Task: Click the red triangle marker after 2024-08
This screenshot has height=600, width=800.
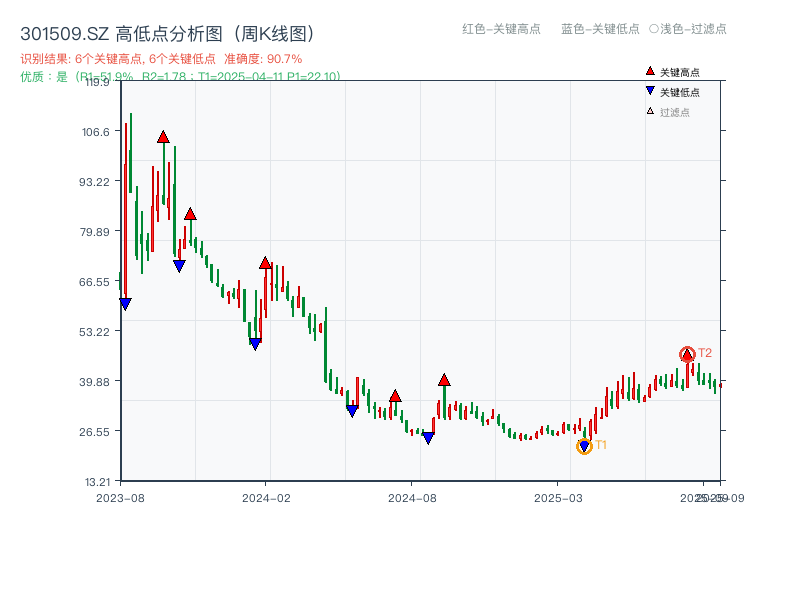Action: click(x=445, y=380)
